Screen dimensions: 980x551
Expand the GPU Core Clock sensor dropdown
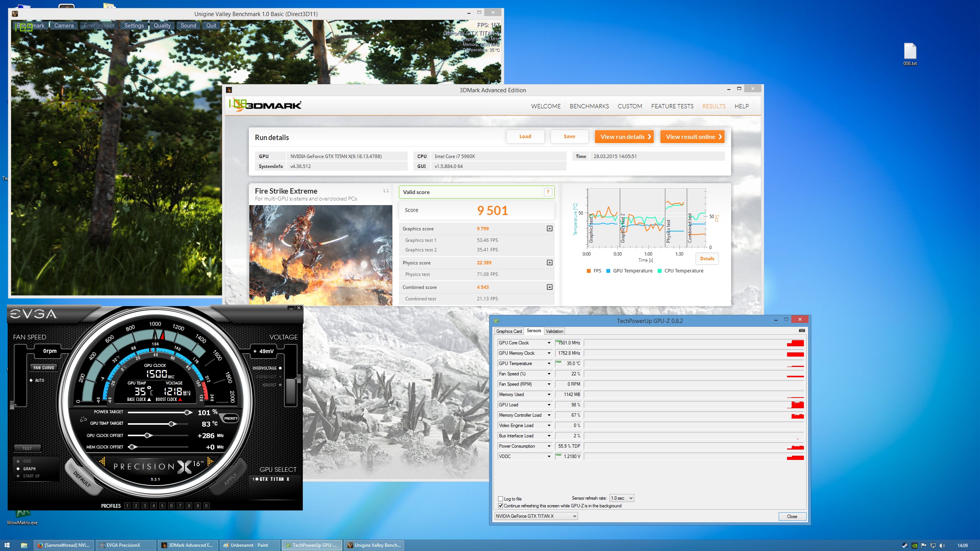point(549,342)
